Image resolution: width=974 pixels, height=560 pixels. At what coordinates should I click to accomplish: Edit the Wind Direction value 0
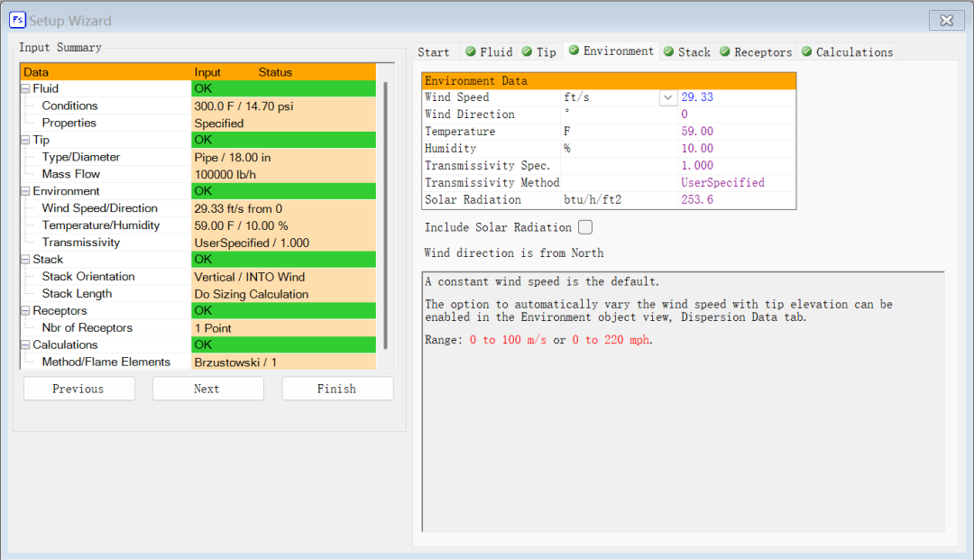[x=737, y=115]
